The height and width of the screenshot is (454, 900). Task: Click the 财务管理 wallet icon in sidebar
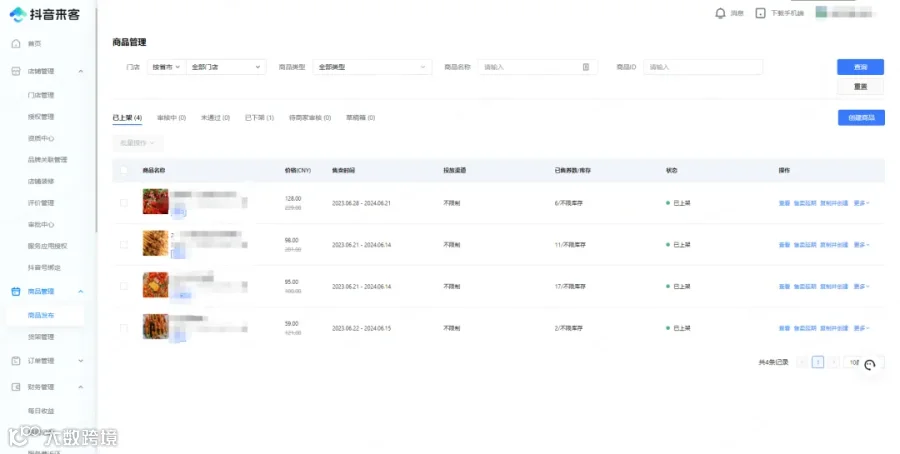(16, 387)
